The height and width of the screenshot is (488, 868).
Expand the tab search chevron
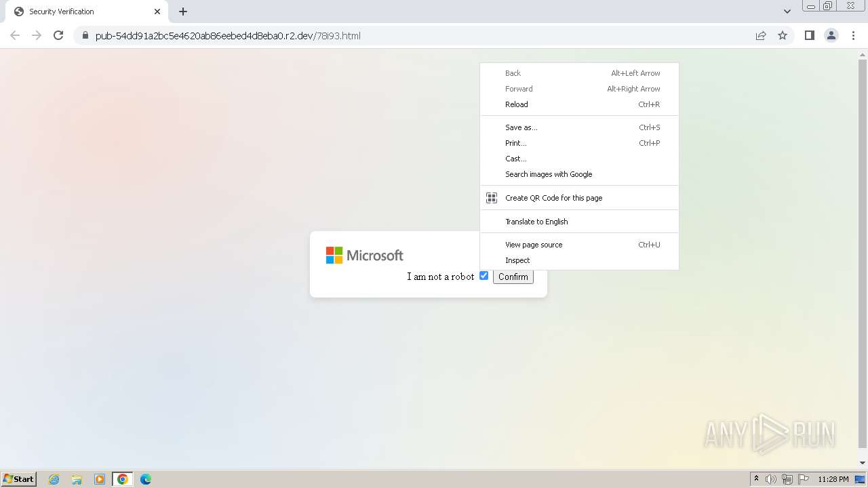(787, 12)
